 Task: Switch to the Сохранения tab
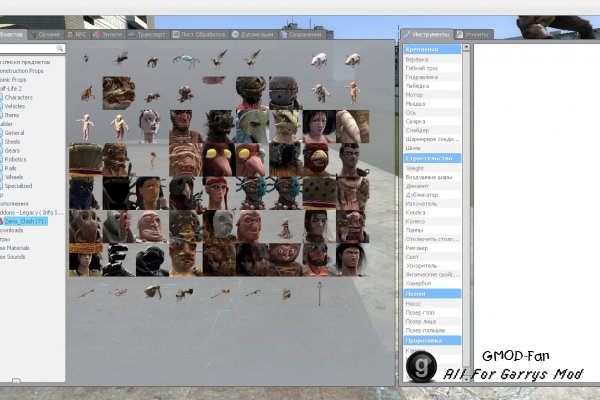(x=301, y=34)
